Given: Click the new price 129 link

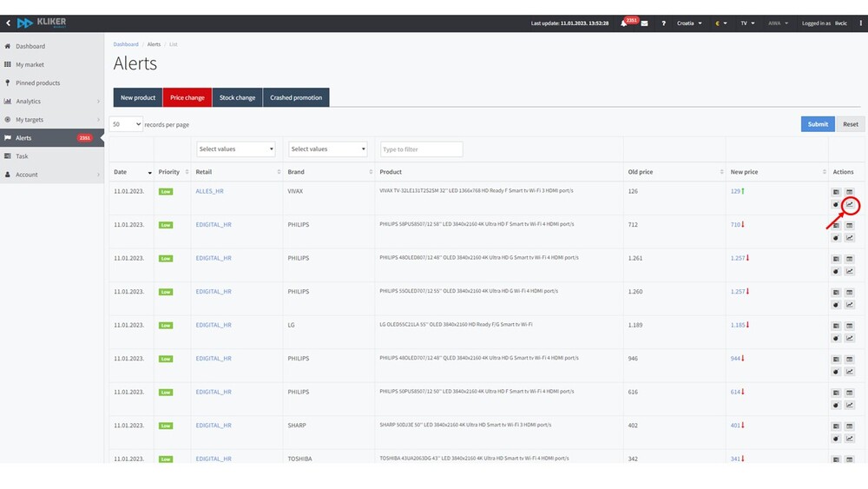Looking at the screenshot, I should pyautogui.click(x=735, y=191).
